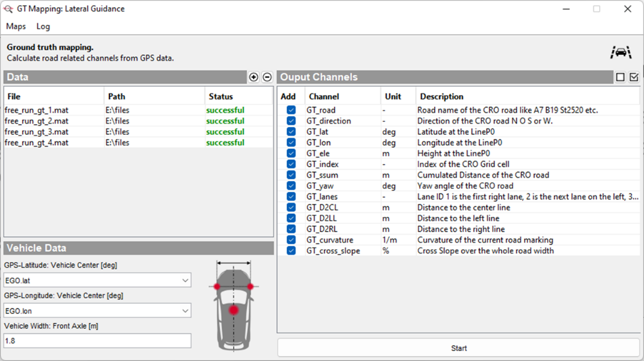Toggle the GT_curvature checkbox

(291, 240)
